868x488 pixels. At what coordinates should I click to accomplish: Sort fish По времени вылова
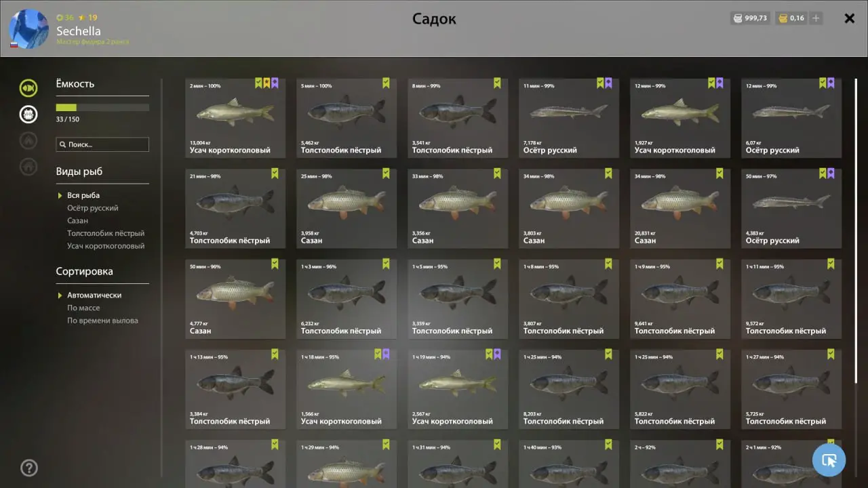point(102,321)
